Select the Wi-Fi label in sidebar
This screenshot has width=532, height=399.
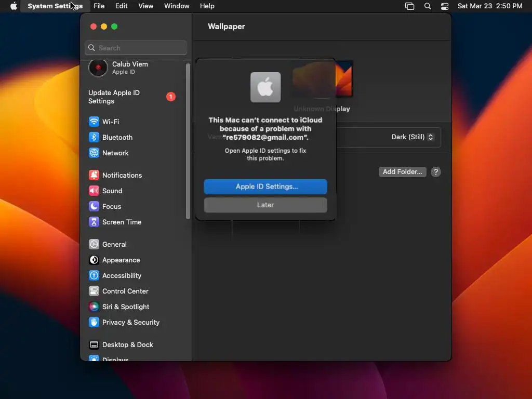click(x=111, y=122)
